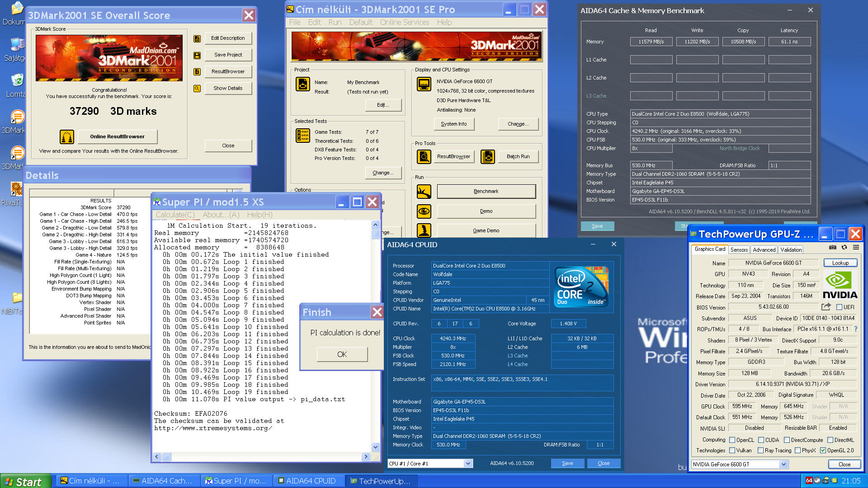
Task: Click Display settings monitor icon
Action: 424,84
